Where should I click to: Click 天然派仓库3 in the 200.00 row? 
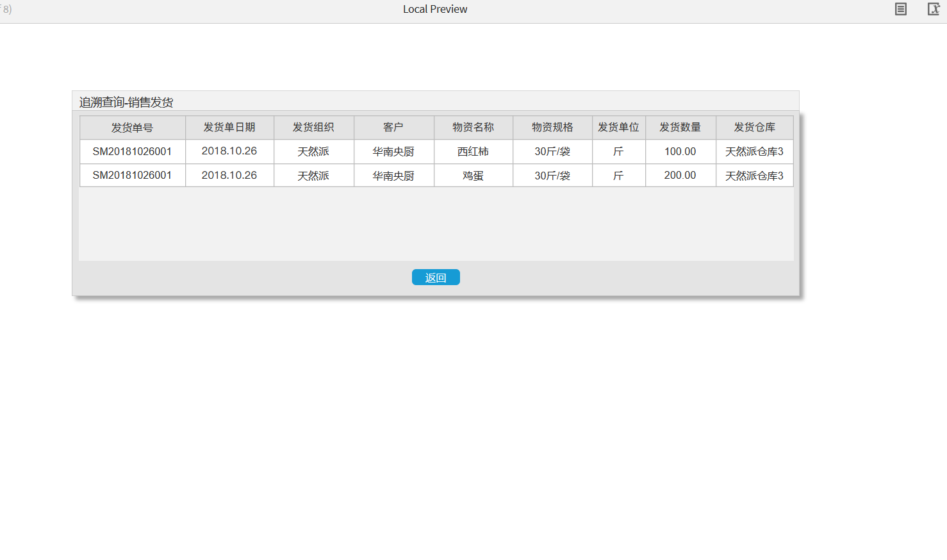[x=755, y=176]
